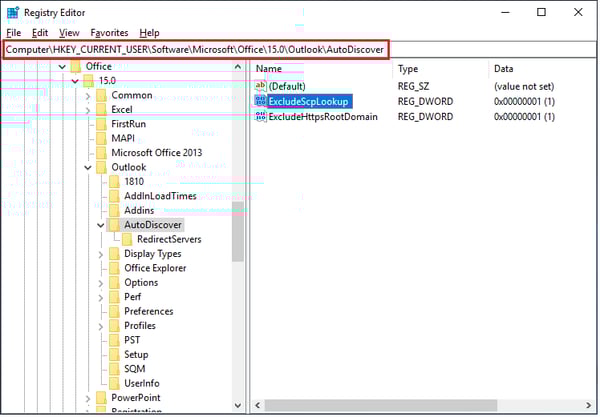Collapse the 15.0 key

tap(75, 81)
